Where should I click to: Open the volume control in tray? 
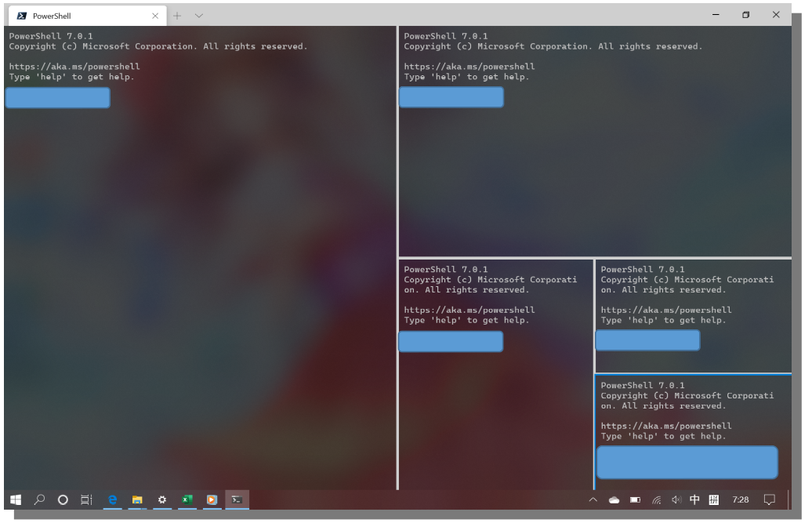676,499
